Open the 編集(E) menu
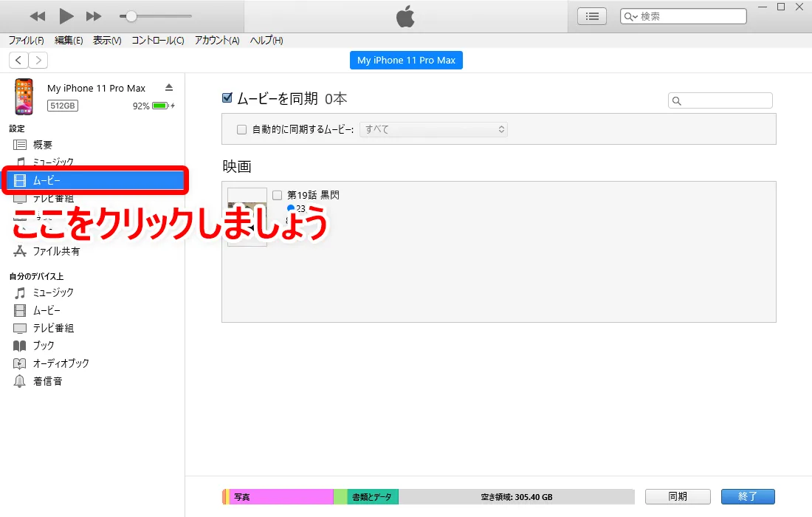The width and height of the screenshot is (812, 517). pos(69,41)
